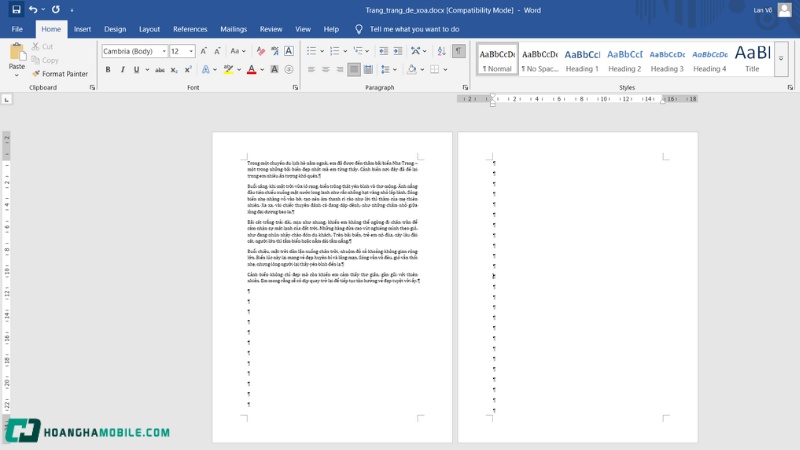
Task: Toggle Bold formatting
Action: click(108, 70)
